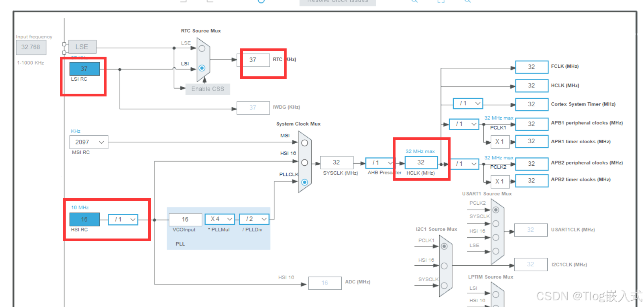Image resolution: width=644 pixels, height=307 pixels.
Task: Click the LSI RC 37 value box
Action: [85, 68]
